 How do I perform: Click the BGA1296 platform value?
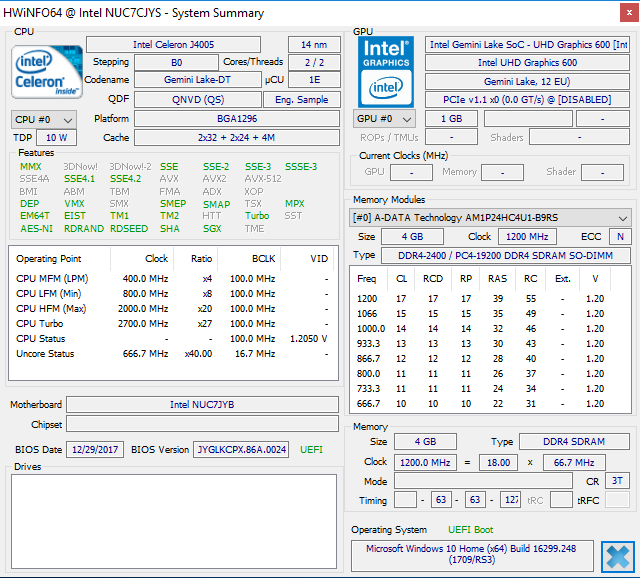[x=237, y=119]
